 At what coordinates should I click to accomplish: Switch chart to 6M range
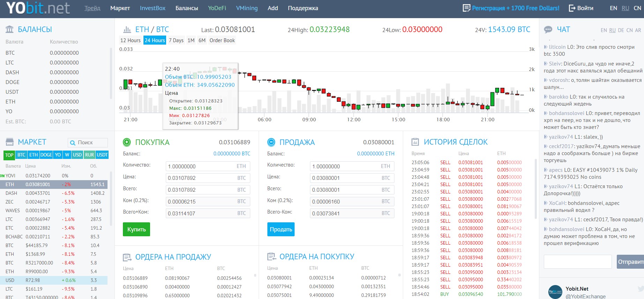point(202,40)
